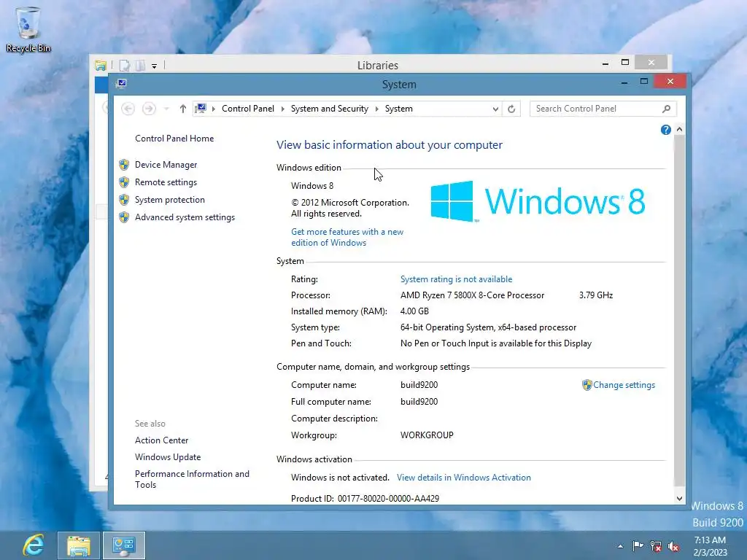Open Libraries quick access toolbar dropdown
The image size is (747, 560).
tap(155, 66)
